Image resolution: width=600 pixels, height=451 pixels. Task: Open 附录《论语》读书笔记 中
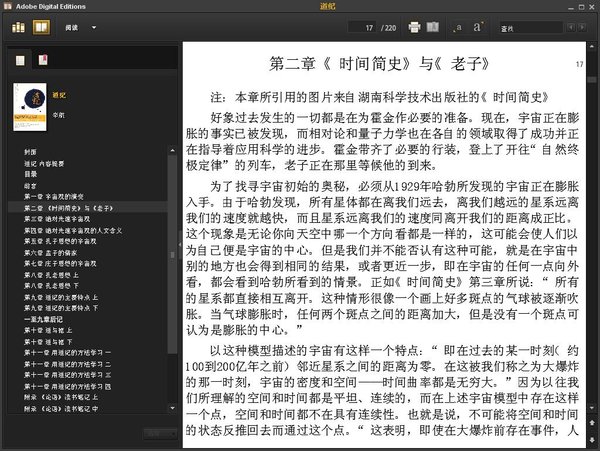(61, 409)
